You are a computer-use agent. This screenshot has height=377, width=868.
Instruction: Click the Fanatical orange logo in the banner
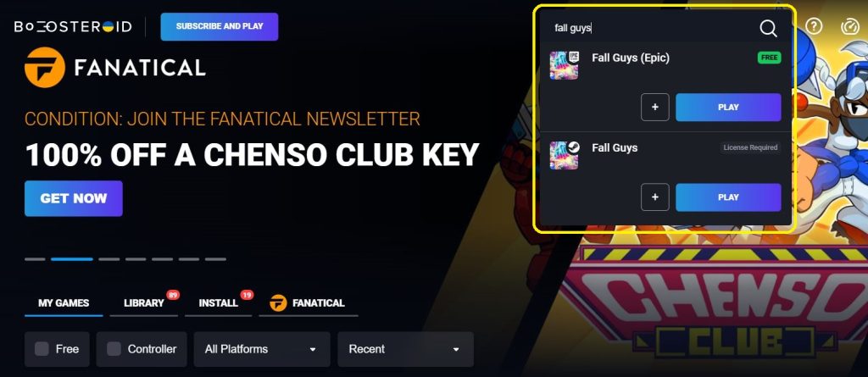tap(45, 68)
